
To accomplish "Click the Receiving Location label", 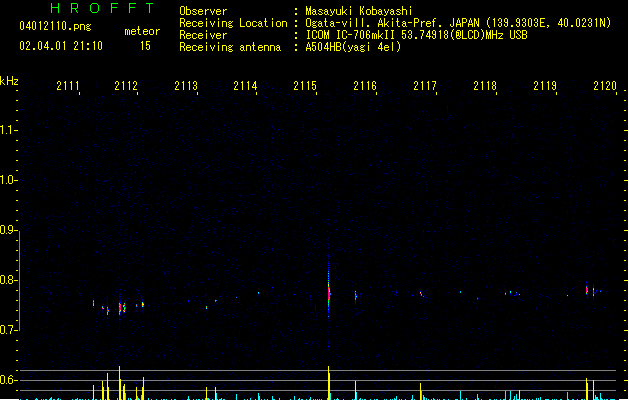I will (233, 23).
